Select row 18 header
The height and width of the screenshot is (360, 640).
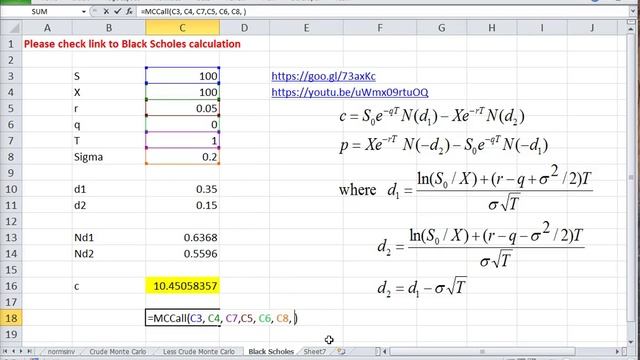click(x=11, y=318)
